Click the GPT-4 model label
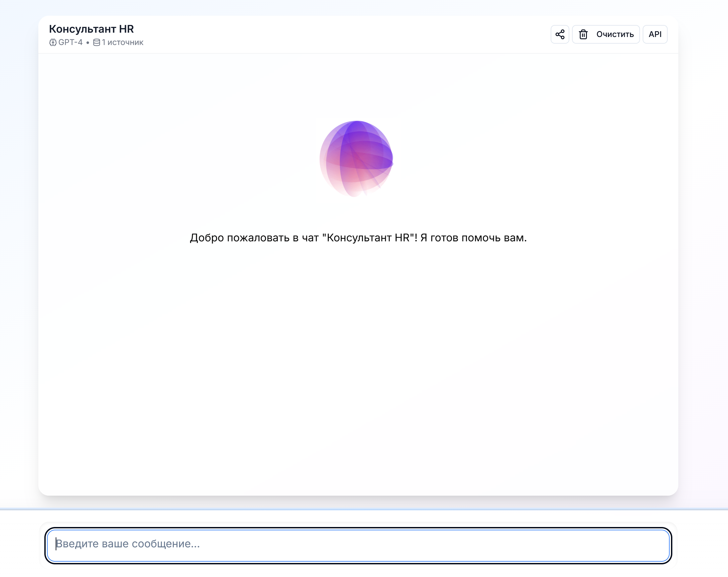Image resolution: width=728 pixels, height=577 pixels. (x=70, y=43)
